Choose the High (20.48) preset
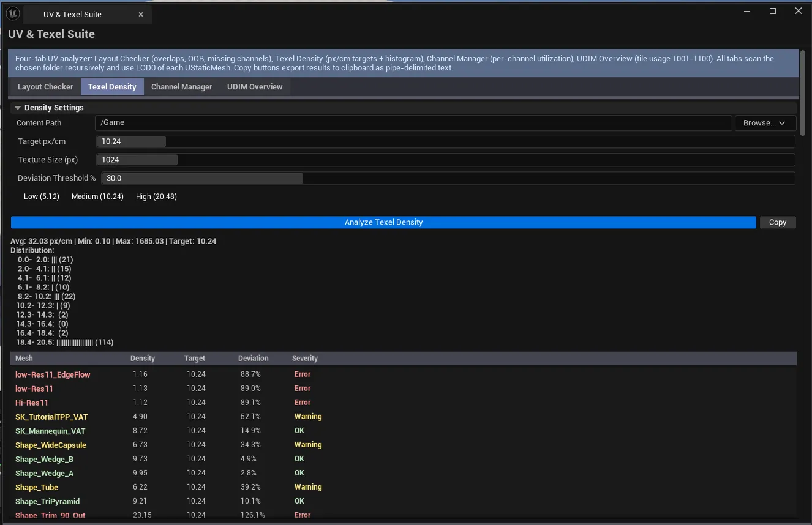 (156, 196)
